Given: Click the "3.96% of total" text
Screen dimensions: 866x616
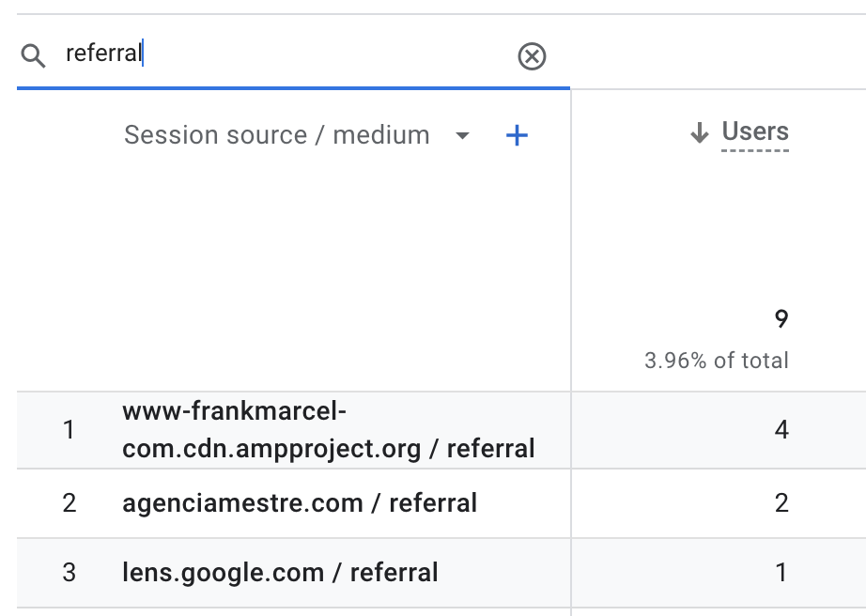Looking at the screenshot, I should [x=716, y=361].
